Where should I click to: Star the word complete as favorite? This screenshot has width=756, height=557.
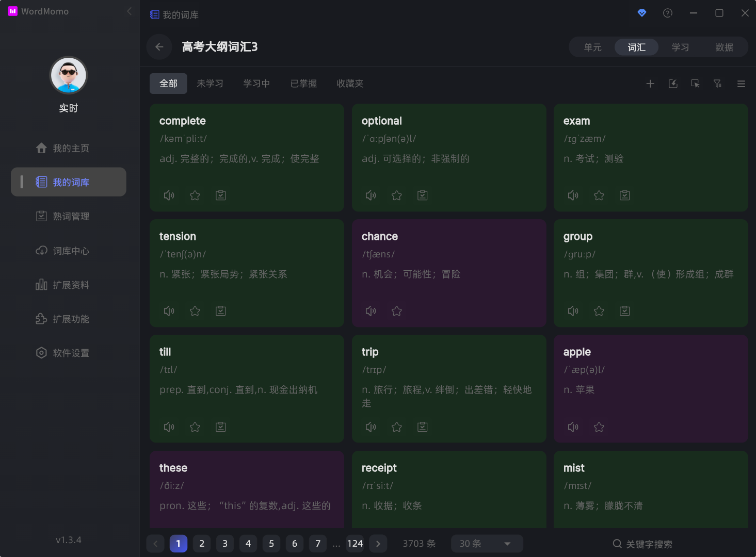pos(195,195)
